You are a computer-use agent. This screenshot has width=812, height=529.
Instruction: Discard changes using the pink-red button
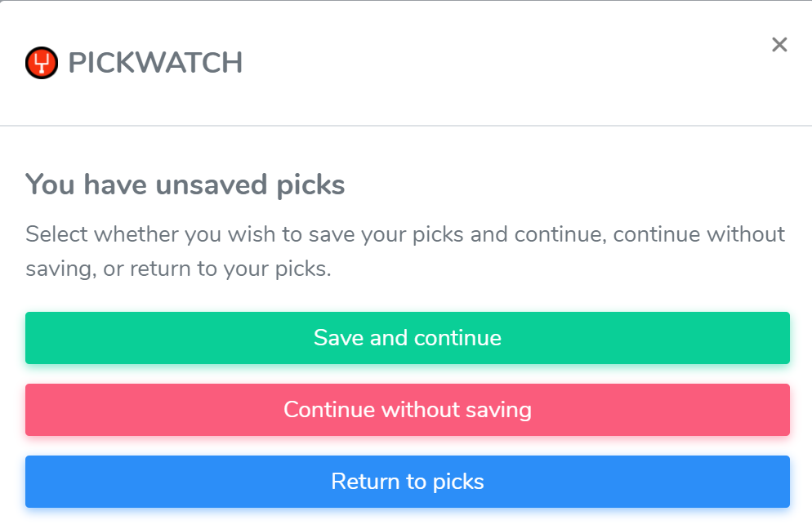click(x=407, y=410)
